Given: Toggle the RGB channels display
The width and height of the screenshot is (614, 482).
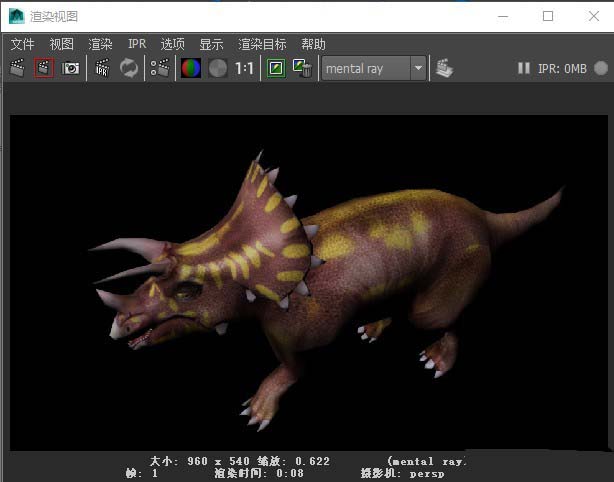Looking at the screenshot, I should (x=190, y=68).
